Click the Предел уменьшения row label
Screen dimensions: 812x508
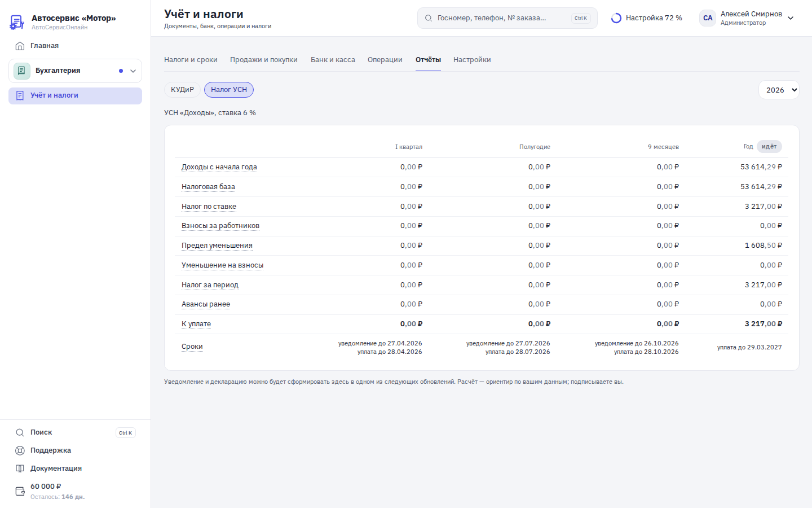217,246
